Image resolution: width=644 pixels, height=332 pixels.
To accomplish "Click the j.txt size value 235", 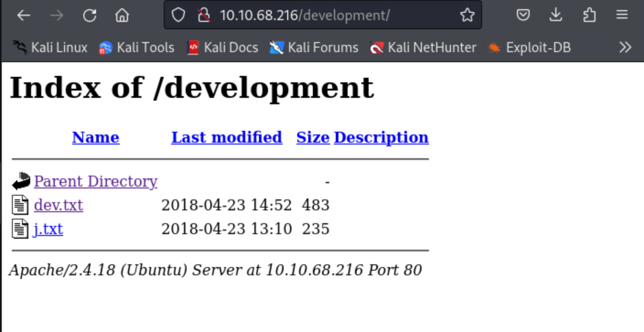I will (316, 229).
